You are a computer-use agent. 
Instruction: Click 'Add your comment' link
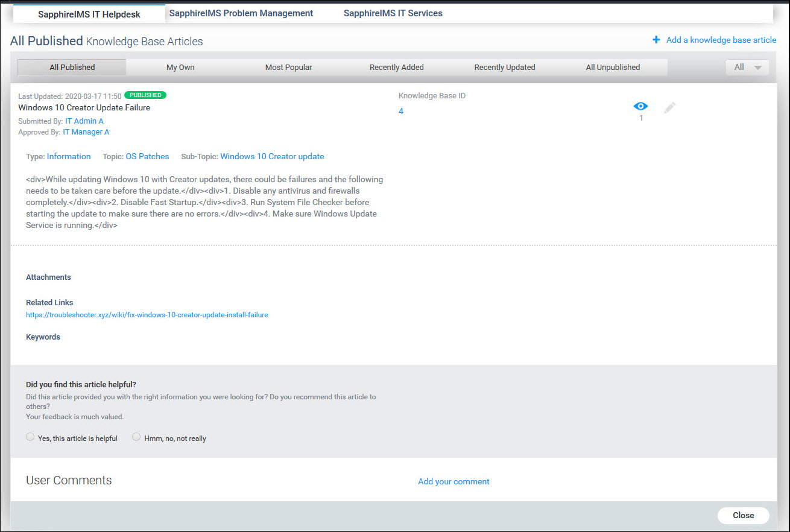[x=453, y=481]
